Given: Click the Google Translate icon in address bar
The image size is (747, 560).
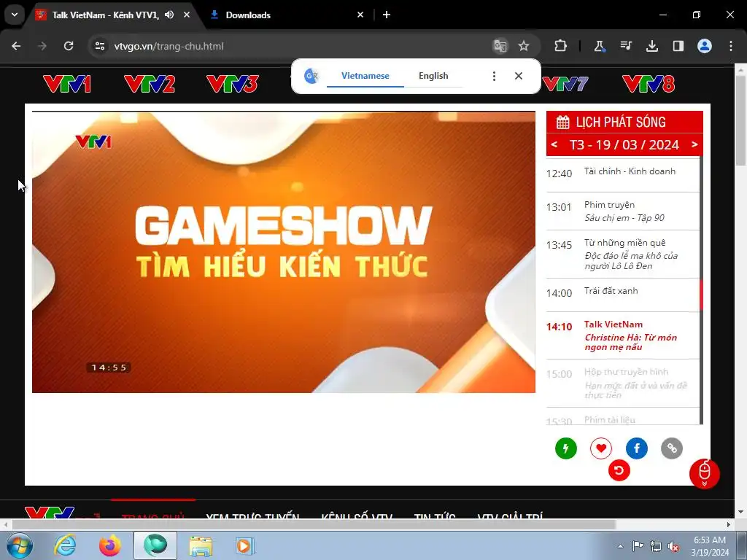Looking at the screenshot, I should [x=500, y=46].
